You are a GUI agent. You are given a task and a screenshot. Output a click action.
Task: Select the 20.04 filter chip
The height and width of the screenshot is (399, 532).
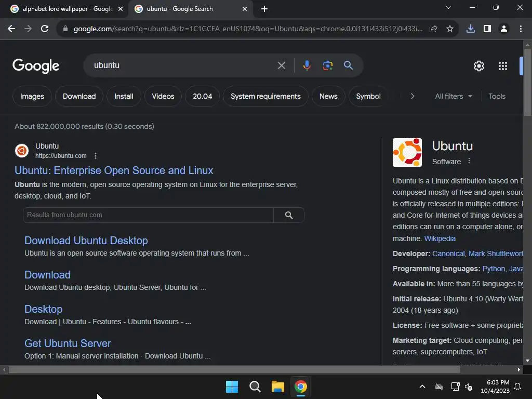click(x=202, y=96)
